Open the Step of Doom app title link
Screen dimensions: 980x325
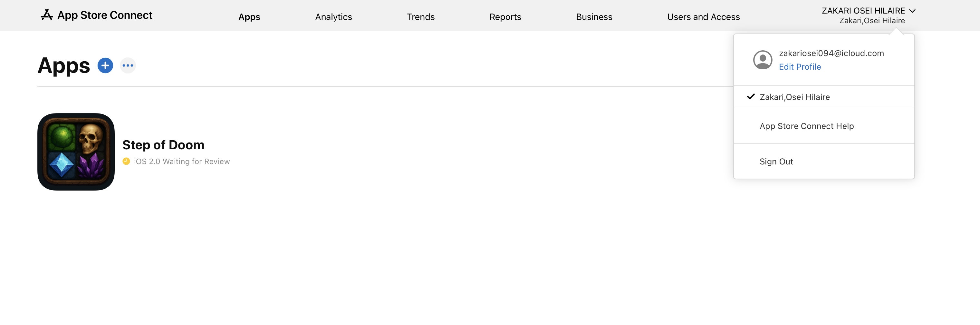pos(163,145)
